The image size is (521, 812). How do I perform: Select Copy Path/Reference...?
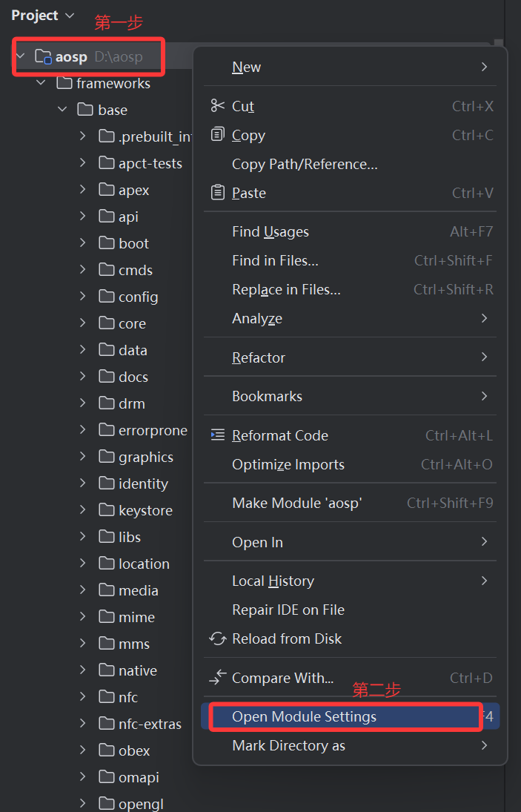351,164
